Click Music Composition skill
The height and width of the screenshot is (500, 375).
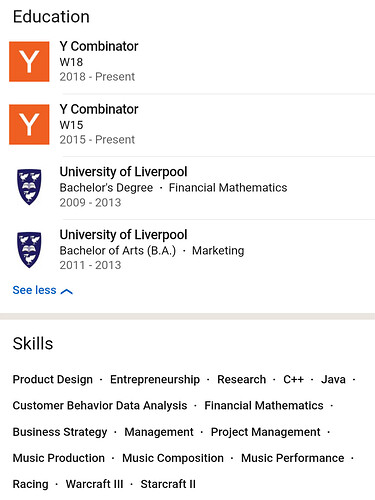[x=173, y=458]
